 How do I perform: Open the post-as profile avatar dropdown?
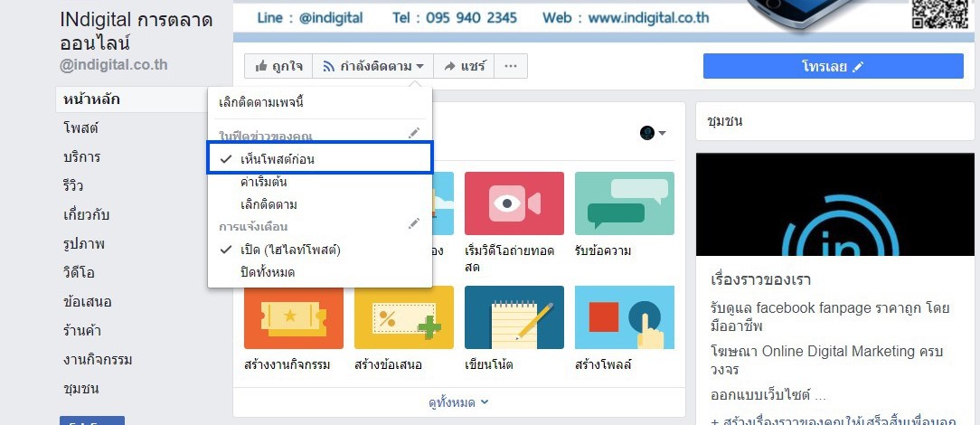click(653, 133)
